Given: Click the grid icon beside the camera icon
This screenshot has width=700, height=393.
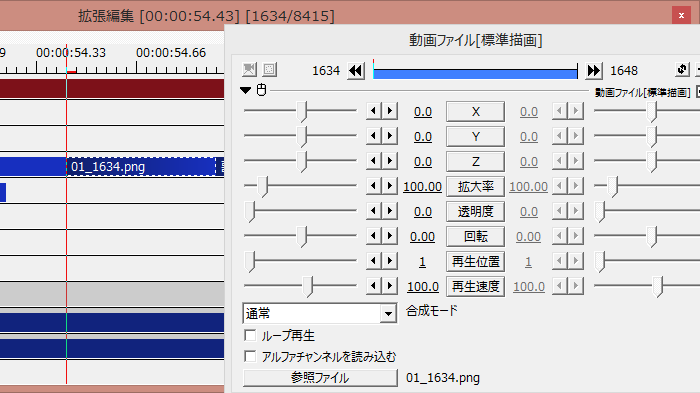Looking at the screenshot, I should tap(269, 70).
